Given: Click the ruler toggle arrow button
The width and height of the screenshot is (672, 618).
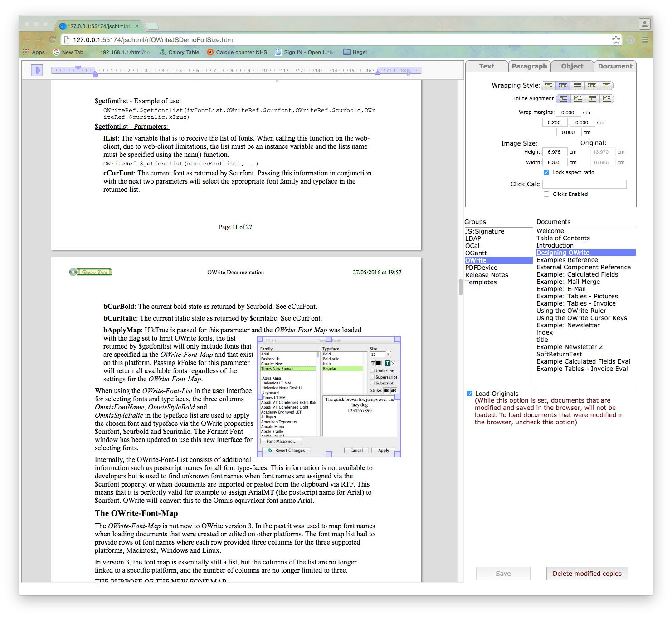Looking at the screenshot, I should coord(37,70).
